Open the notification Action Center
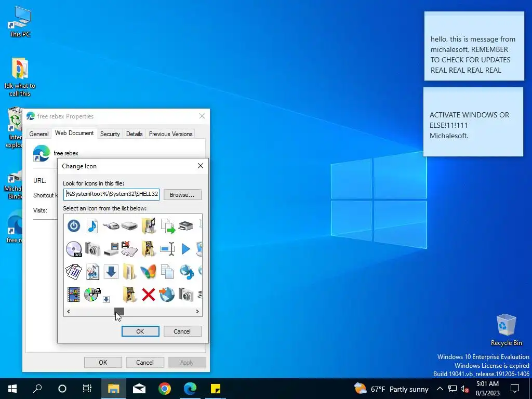This screenshot has height=399, width=532. [515, 389]
